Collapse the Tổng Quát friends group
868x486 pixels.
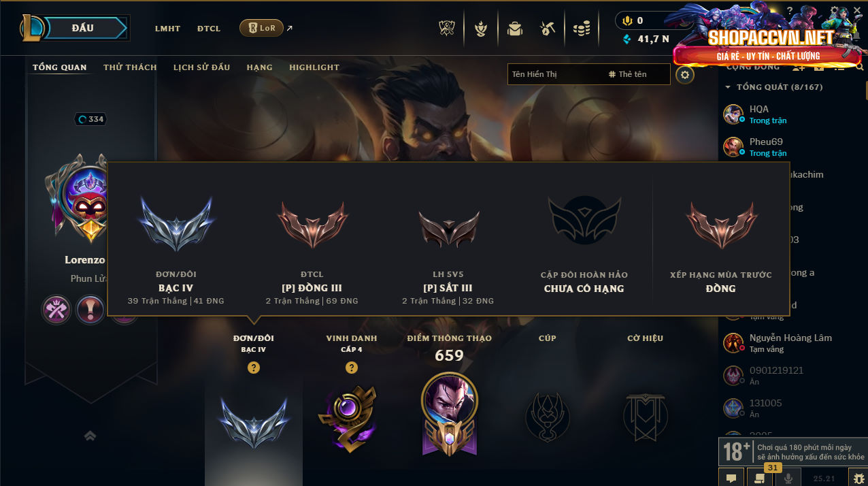[x=728, y=87]
